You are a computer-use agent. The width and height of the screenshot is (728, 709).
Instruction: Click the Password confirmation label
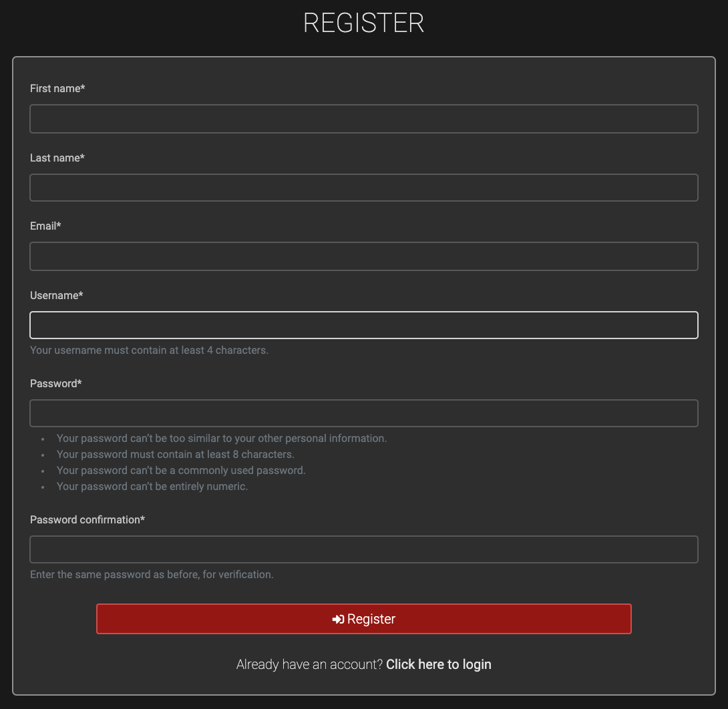click(x=87, y=519)
